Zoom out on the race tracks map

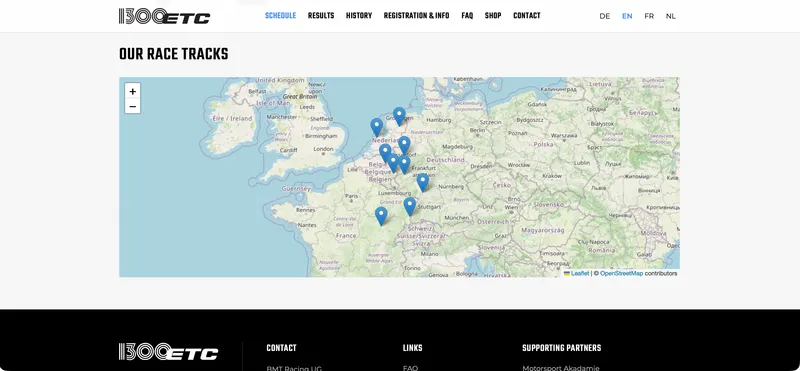point(133,106)
